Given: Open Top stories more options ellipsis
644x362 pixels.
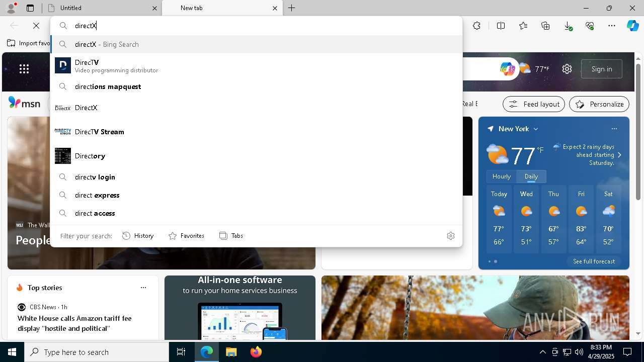Looking at the screenshot, I should [x=143, y=288].
